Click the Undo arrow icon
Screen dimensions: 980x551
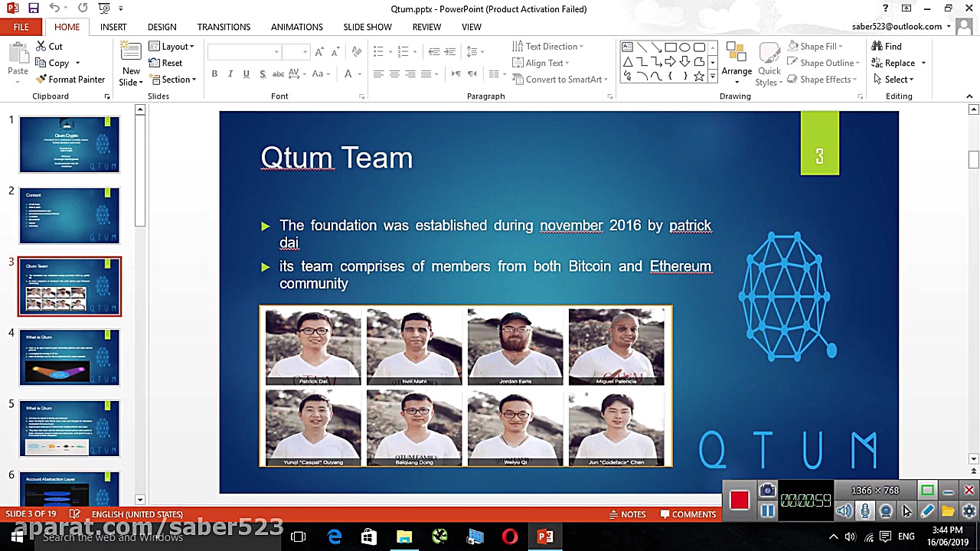pyautogui.click(x=54, y=8)
